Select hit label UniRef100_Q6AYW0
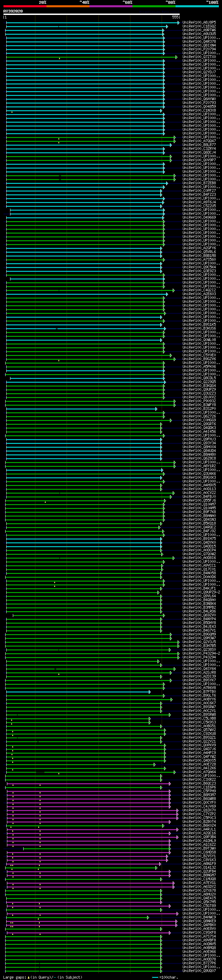 coord(199,99)
